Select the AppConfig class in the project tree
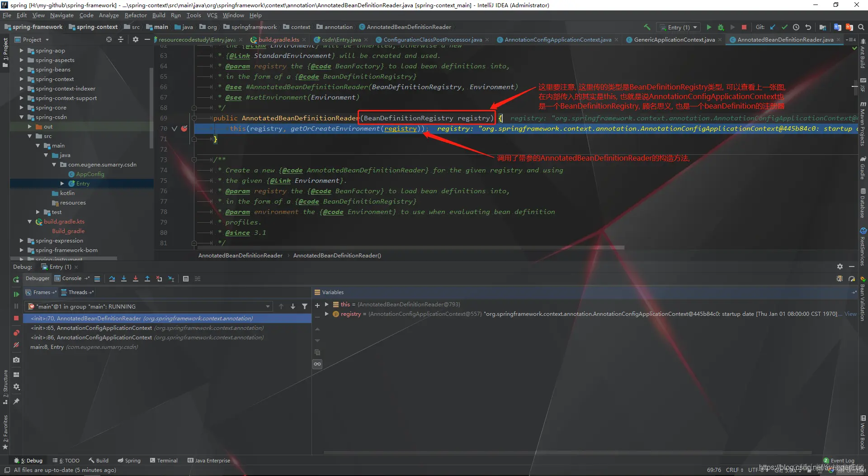 coord(90,174)
